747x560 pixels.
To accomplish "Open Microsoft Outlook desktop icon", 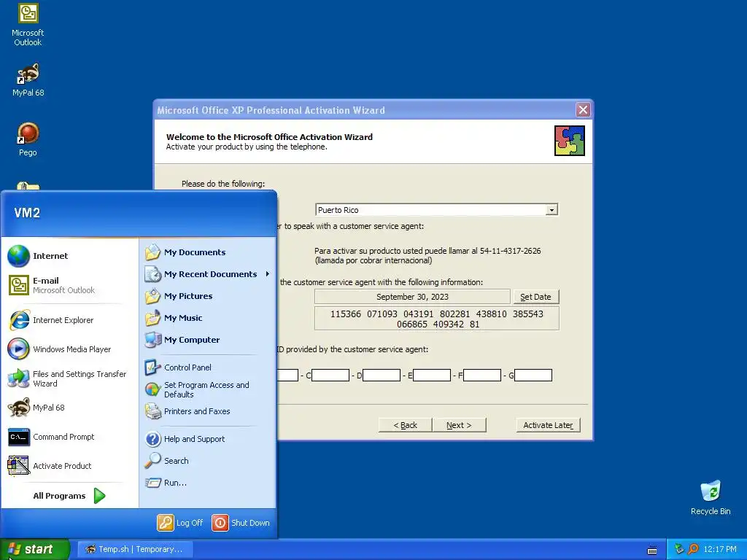I will click(x=28, y=25).
